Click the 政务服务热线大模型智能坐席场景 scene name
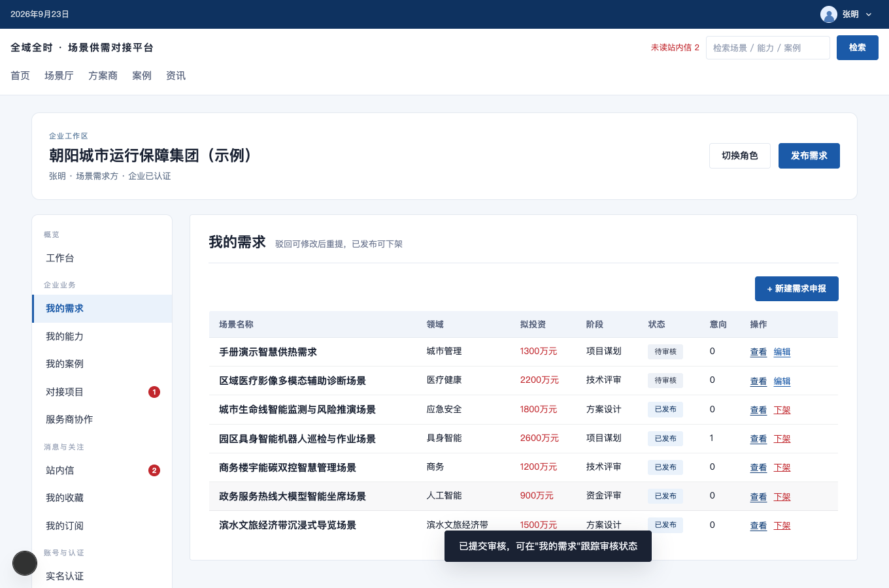889x588 pixels. coord(292,497)
